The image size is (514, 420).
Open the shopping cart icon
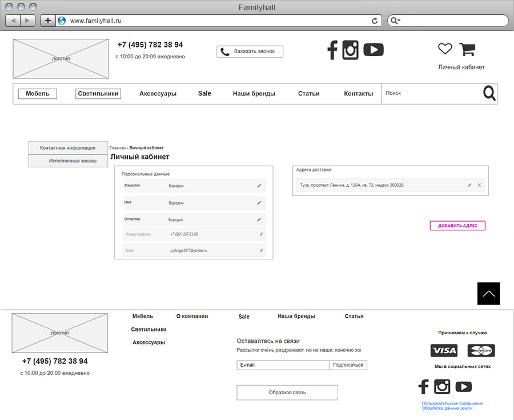click(467, 50)
